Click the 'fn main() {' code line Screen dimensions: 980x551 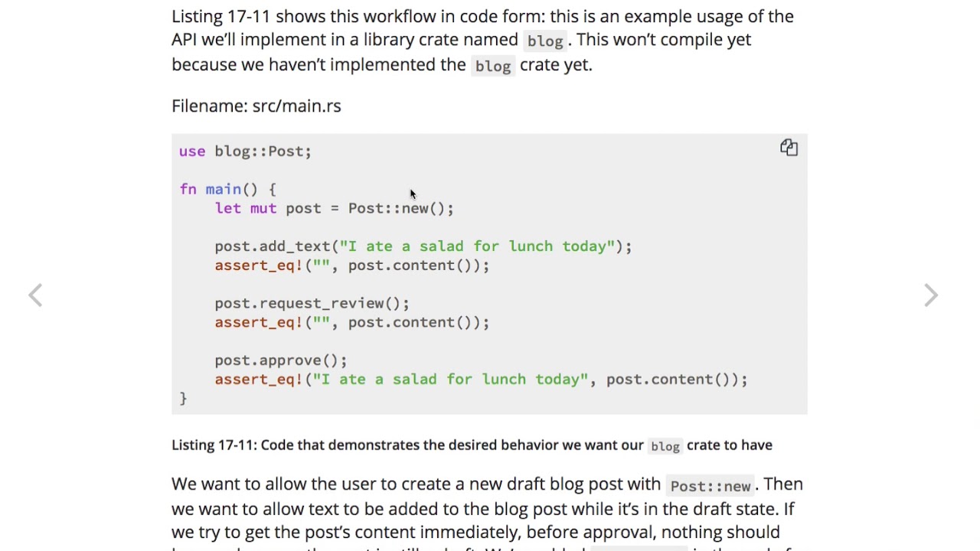pos(227,190)
